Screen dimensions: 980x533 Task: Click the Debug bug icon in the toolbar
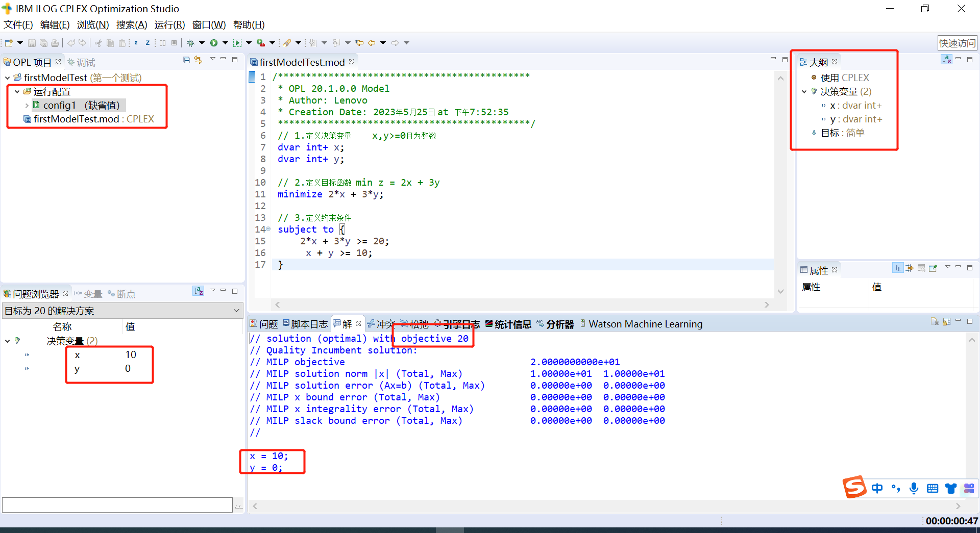pos(190,43)
